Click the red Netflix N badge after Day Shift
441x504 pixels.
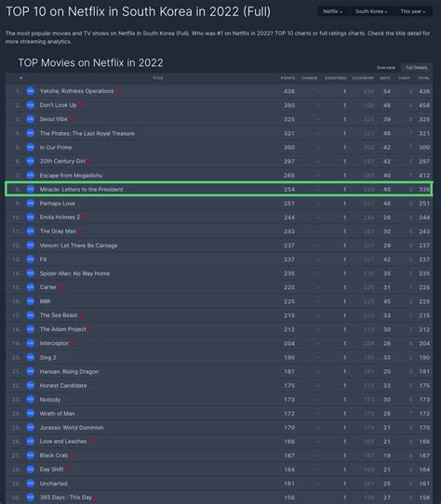coord(67,470)
